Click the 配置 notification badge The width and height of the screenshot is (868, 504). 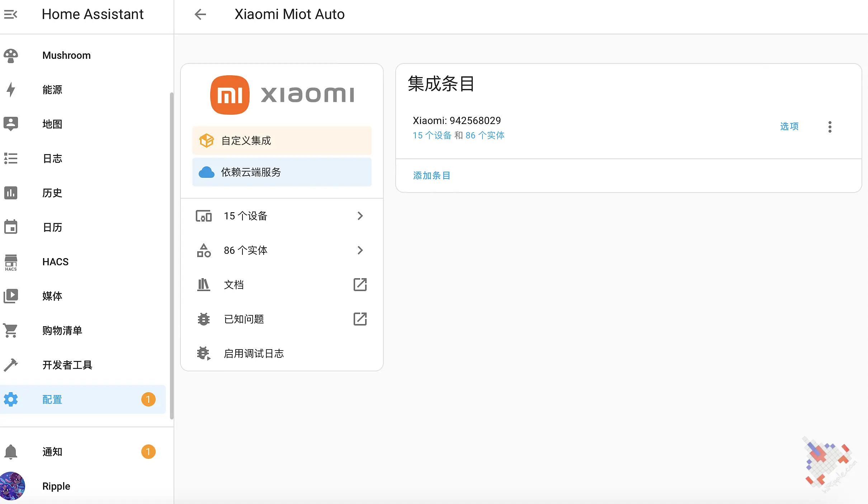(148, 399)
